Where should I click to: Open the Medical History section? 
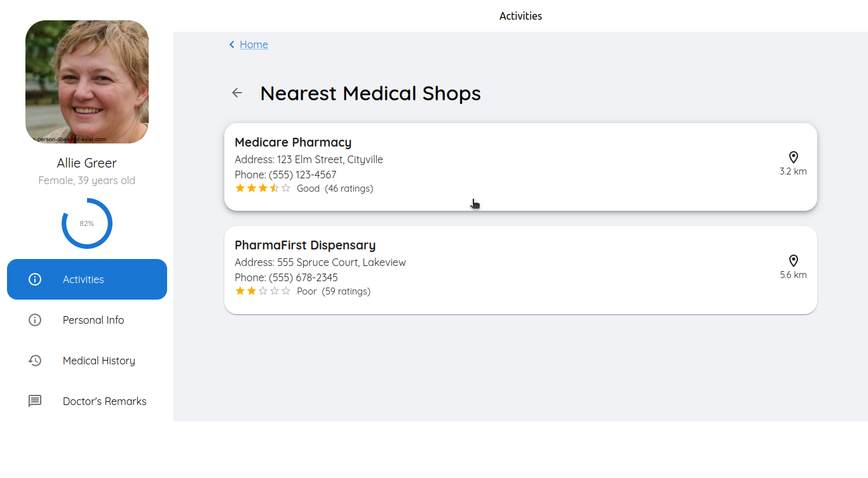(x=99, y=361)
